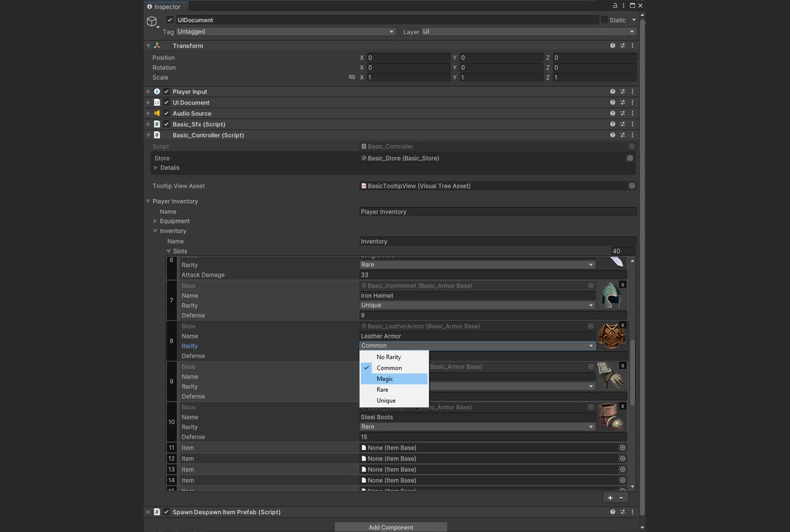Click the Add Component button
The width and height of the screenshot is (790, 532).
[390, 526]
